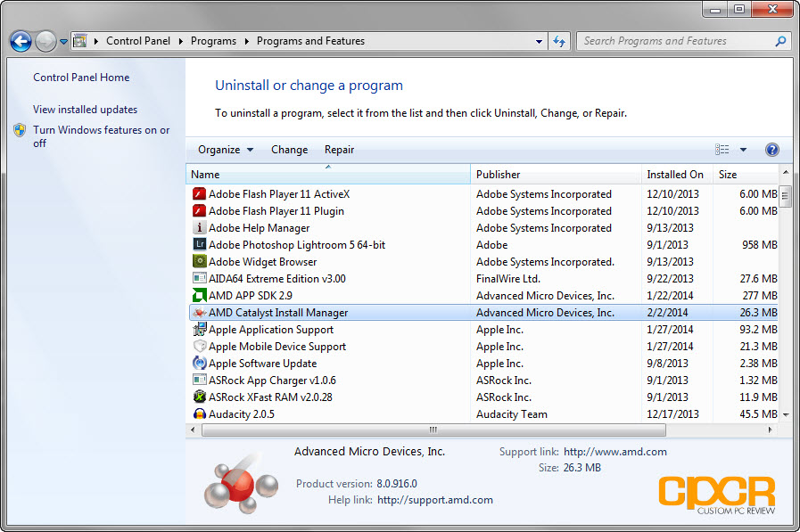This screenshot has width=800, height=532.
Task: Open help with the blue question mark icon
Action: 772,150
